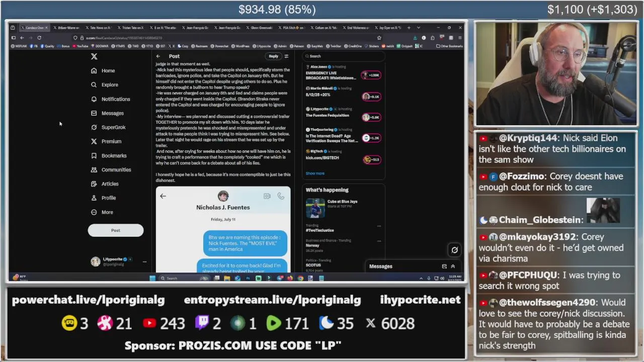Open a new browser tab with plus button
Screen dimensions: 644x362
(x=409, y=28)
